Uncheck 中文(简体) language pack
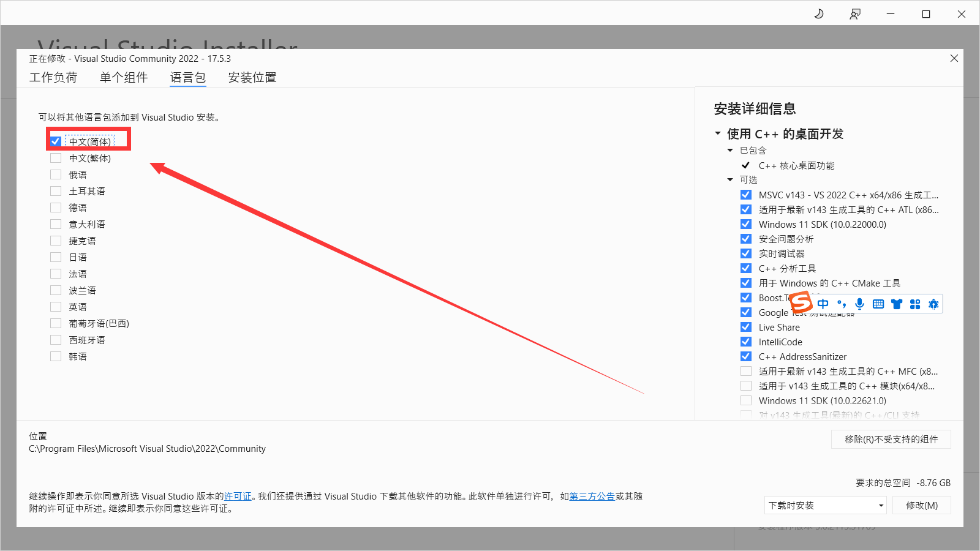980x551 pixels. (56, 141)
